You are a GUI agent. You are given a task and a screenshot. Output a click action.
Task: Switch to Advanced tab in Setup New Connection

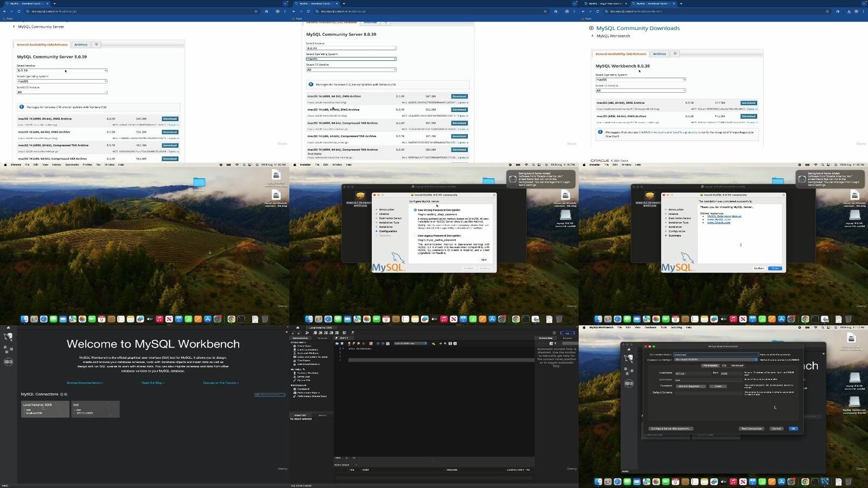[x=737, y=365]
